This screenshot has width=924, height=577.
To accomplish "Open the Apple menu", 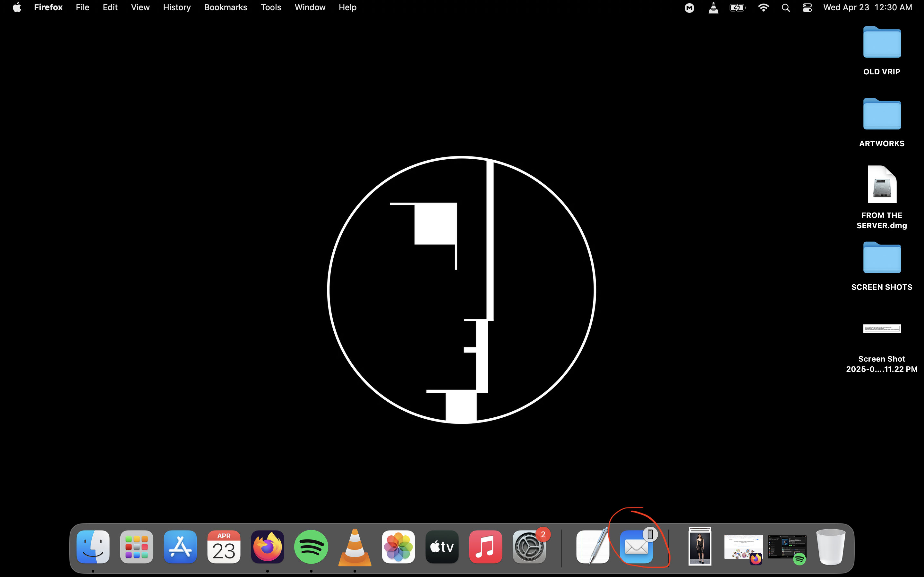I will (x=17, y=8).
